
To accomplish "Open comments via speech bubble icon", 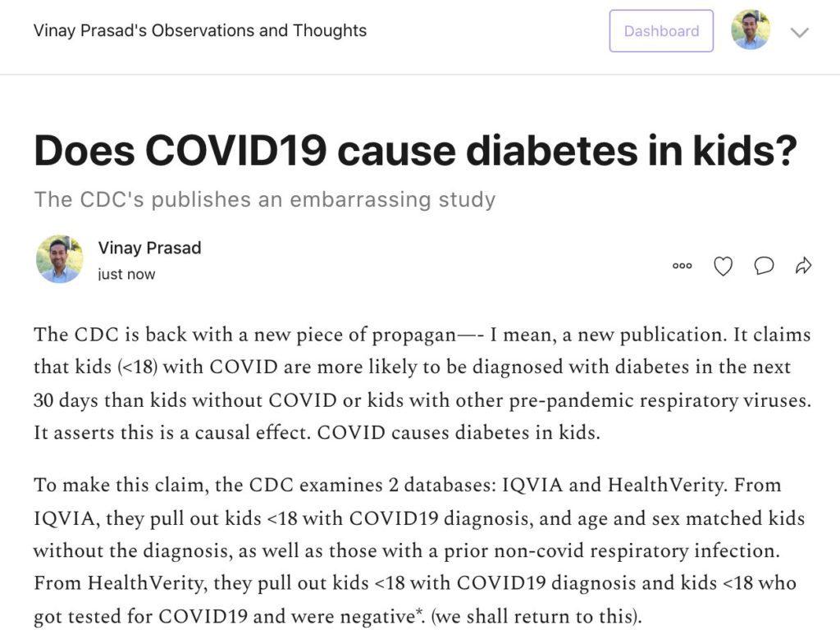I will [764, 266].
